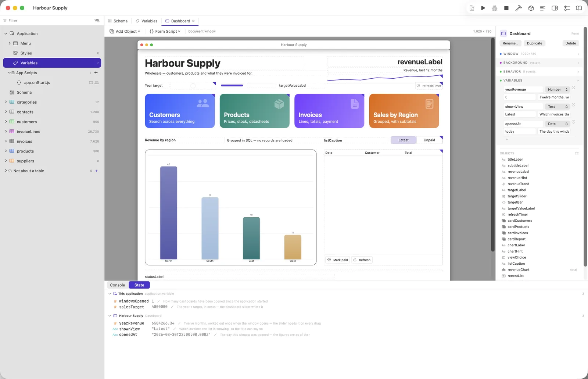The width and height of the screenshot is (588, 379).
Task: Click the plus beside Not about a table
Action: tap(97, 171)
